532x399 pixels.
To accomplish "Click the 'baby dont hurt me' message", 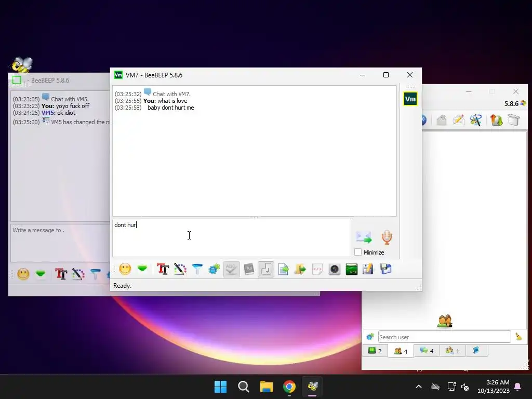I will click(x=170, y=108).
